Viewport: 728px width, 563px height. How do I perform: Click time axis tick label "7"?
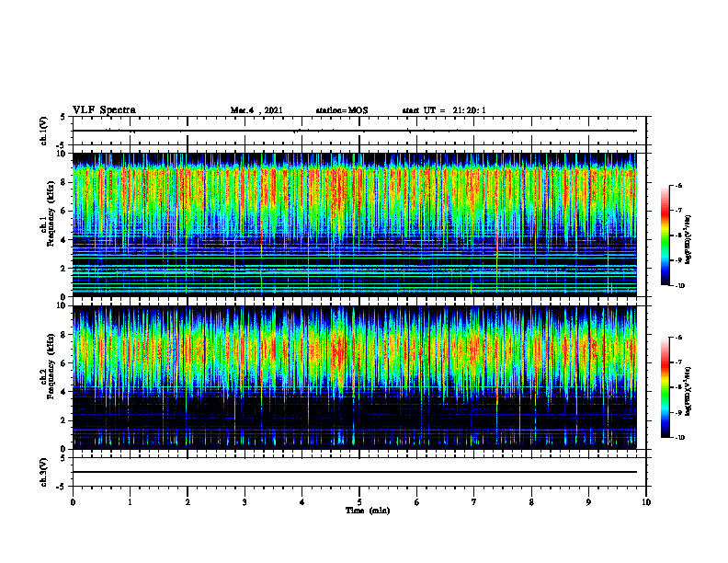pyautogui.click(x=474, y=502)
